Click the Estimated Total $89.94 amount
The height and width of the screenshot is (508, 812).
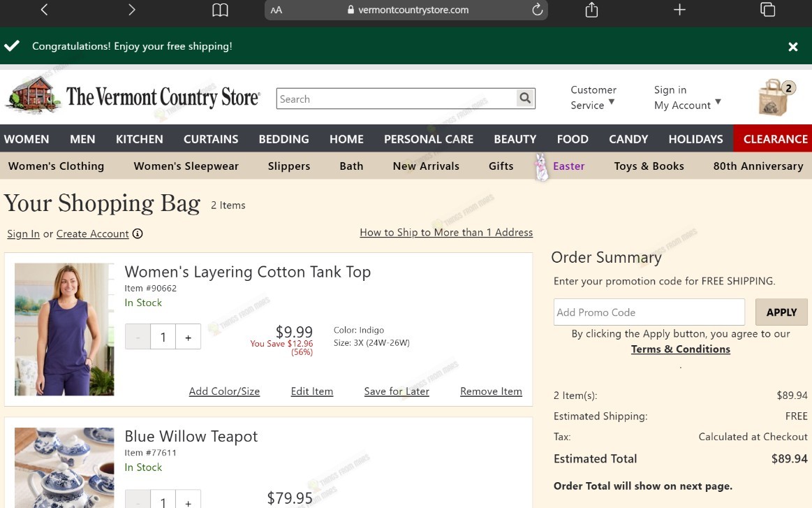click(x=789, y=459)
